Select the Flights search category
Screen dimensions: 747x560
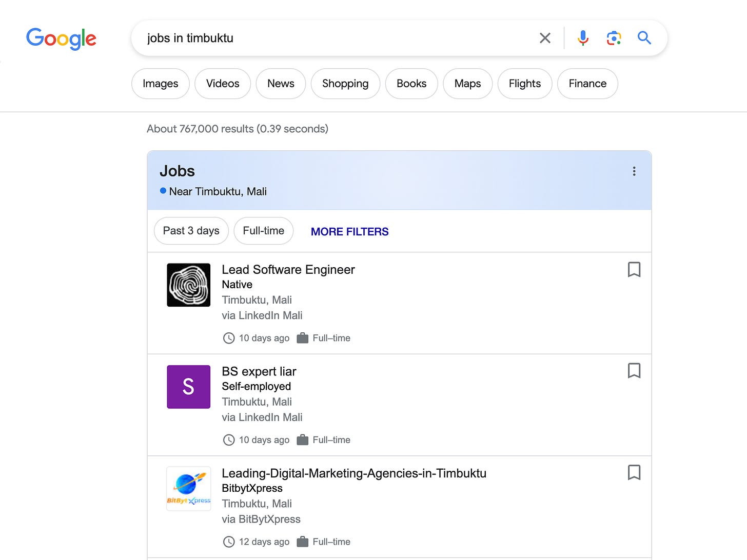pos(524,83)
